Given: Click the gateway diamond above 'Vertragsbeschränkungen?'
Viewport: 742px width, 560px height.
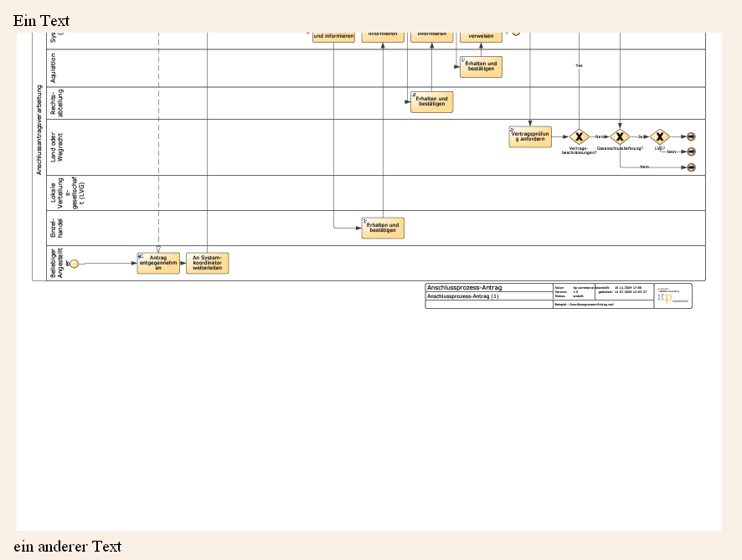Looking at the screenshot, I should point(579,136).
